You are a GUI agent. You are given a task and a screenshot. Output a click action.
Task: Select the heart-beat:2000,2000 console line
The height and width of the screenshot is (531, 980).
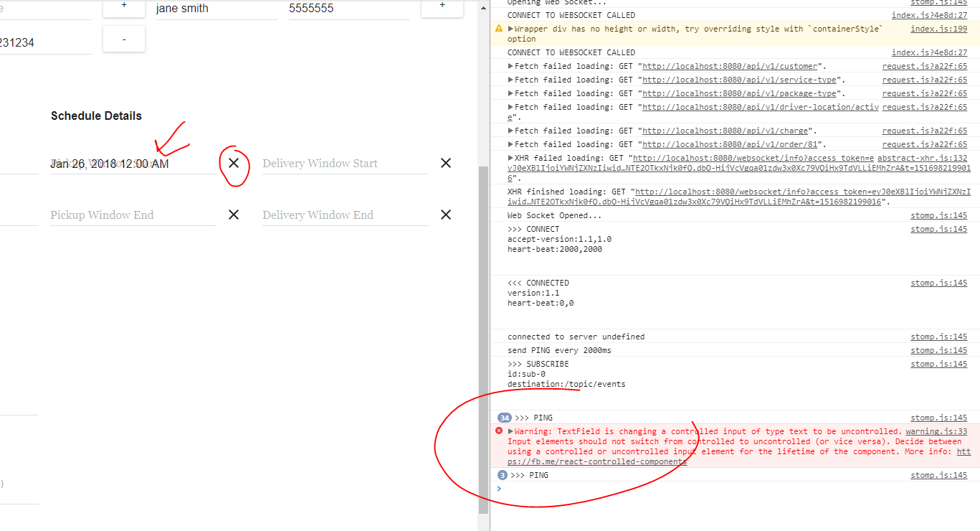[555, 249]
